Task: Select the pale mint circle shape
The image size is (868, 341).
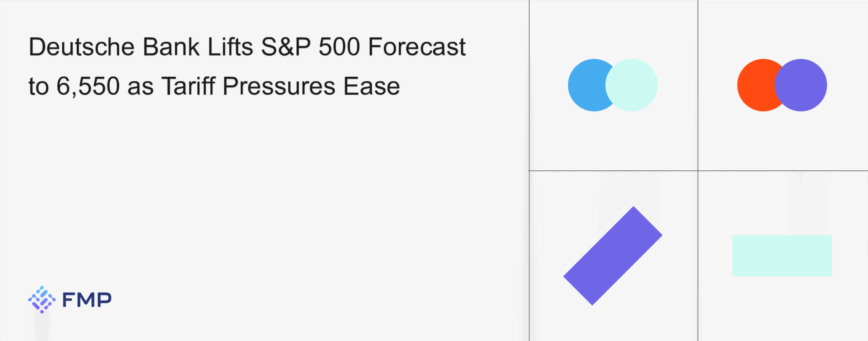Action: click(x=631, y=85)
